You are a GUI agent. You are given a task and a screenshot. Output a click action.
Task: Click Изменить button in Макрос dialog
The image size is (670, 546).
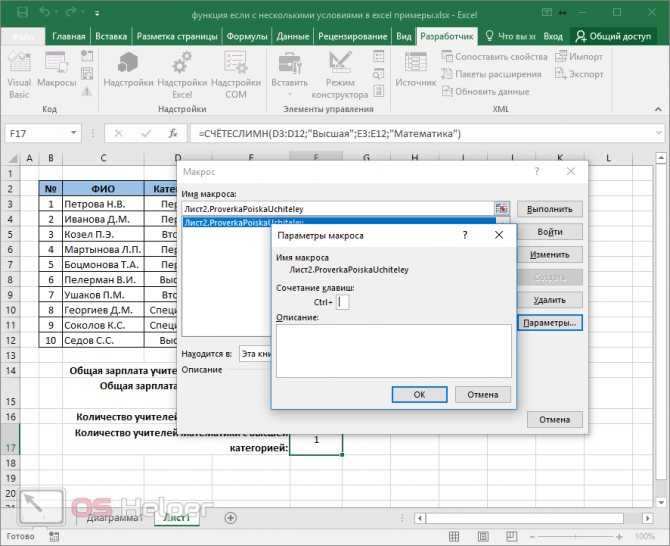coord(550,255)
